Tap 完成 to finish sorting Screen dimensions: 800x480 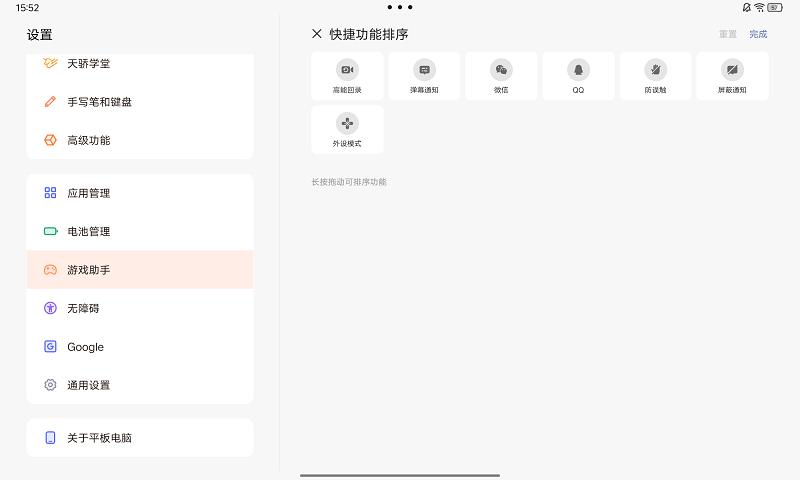pos(758,34)
